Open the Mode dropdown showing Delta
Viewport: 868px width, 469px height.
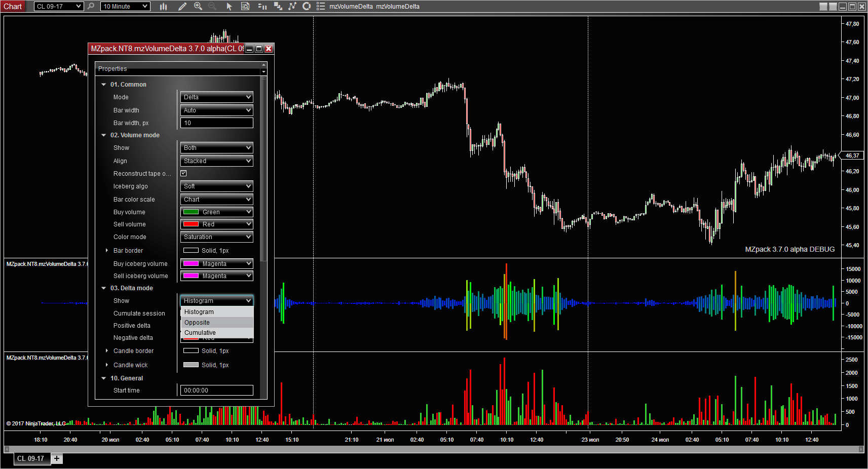[217, 97]
